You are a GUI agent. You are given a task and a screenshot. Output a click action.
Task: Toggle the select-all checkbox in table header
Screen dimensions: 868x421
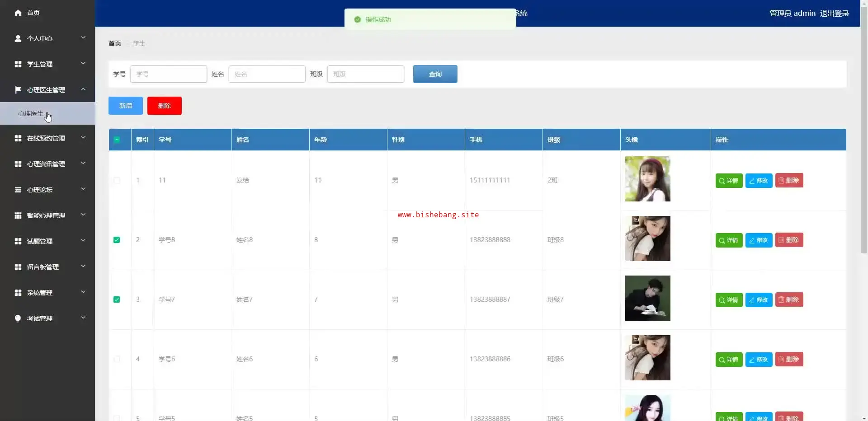[117, 140]
